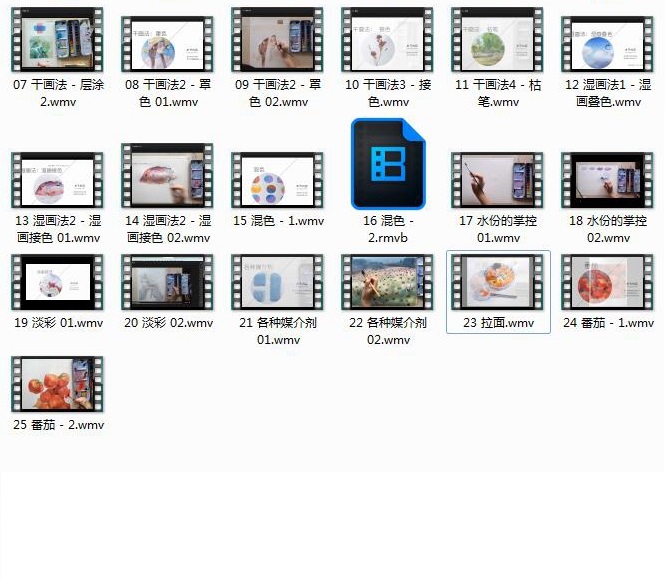Select the 16 混色 - 2.rmvb file icon
Viewport: 665px width, 580px height.
pyautogui.click(x=388, y=163)
